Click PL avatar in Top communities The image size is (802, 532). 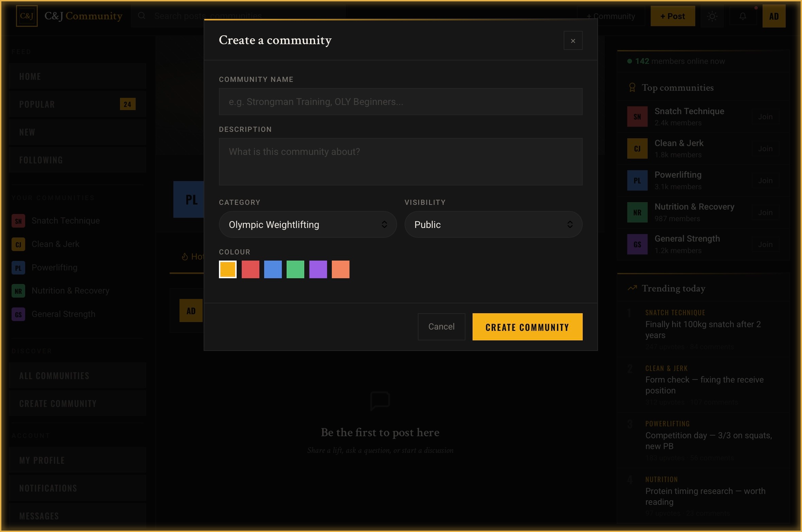point(637,181)
